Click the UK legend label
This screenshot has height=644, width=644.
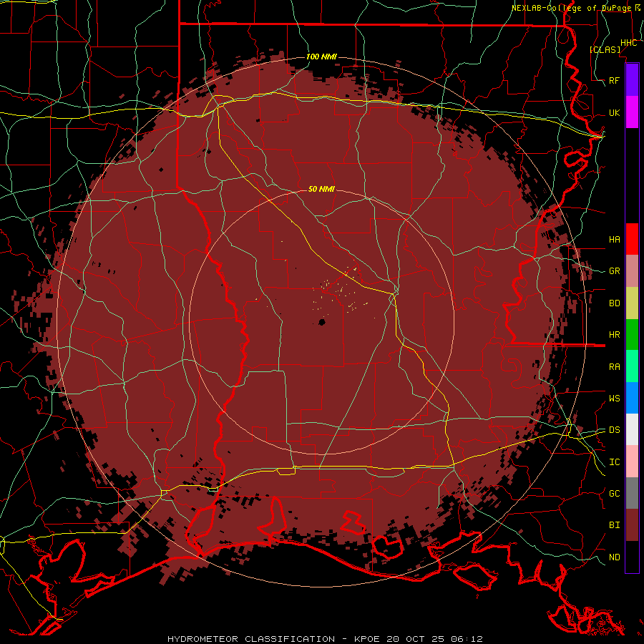coord(615,112)
